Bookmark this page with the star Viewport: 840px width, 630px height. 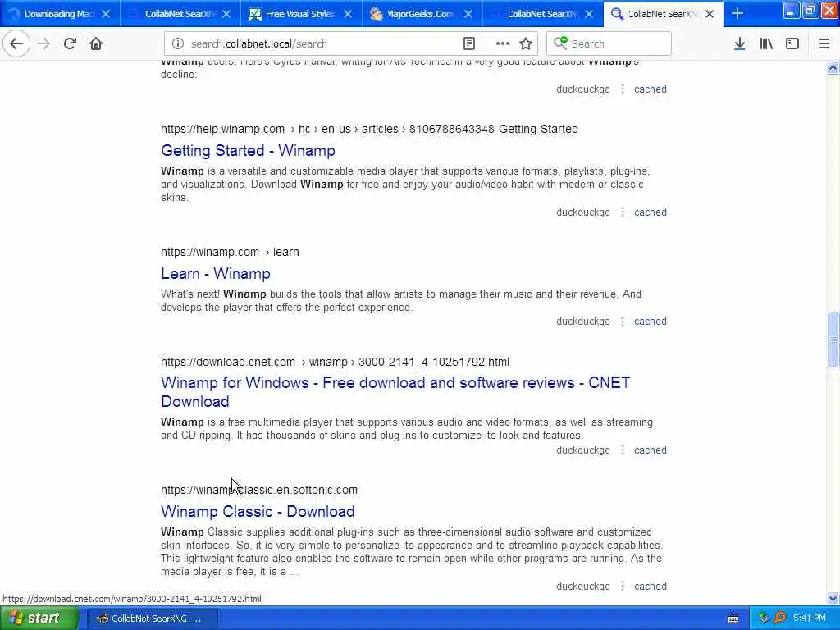coord(526,43)
